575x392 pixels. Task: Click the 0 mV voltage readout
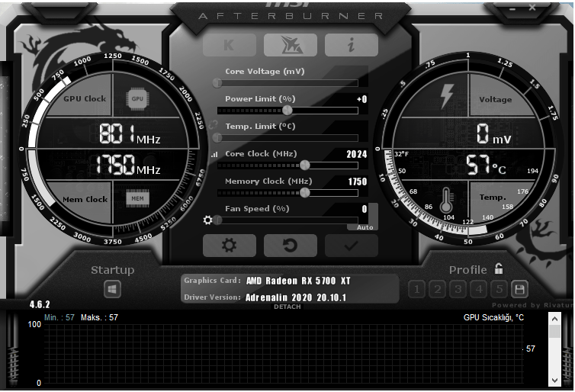pos(493,133)
